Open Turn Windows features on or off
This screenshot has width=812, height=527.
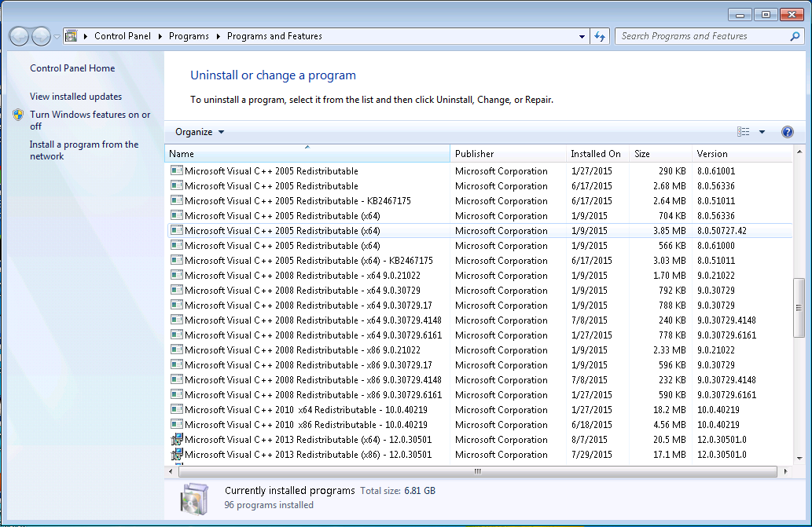click(90, 120)
